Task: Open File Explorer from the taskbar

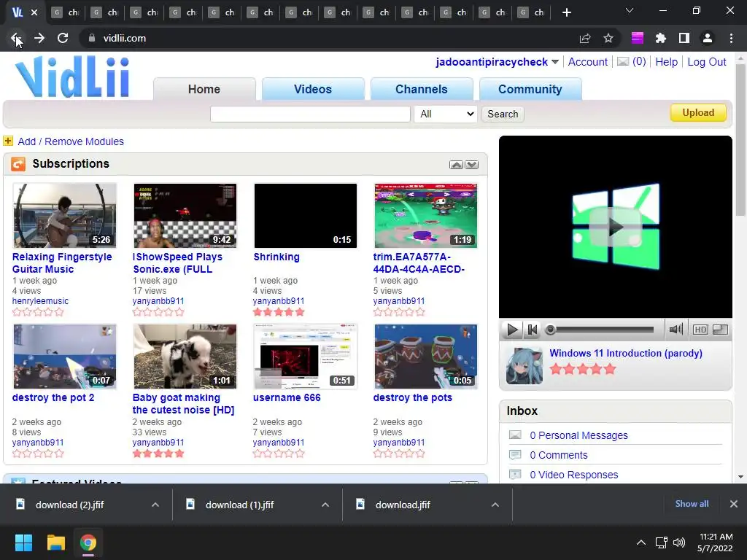Action: (55, 542)
